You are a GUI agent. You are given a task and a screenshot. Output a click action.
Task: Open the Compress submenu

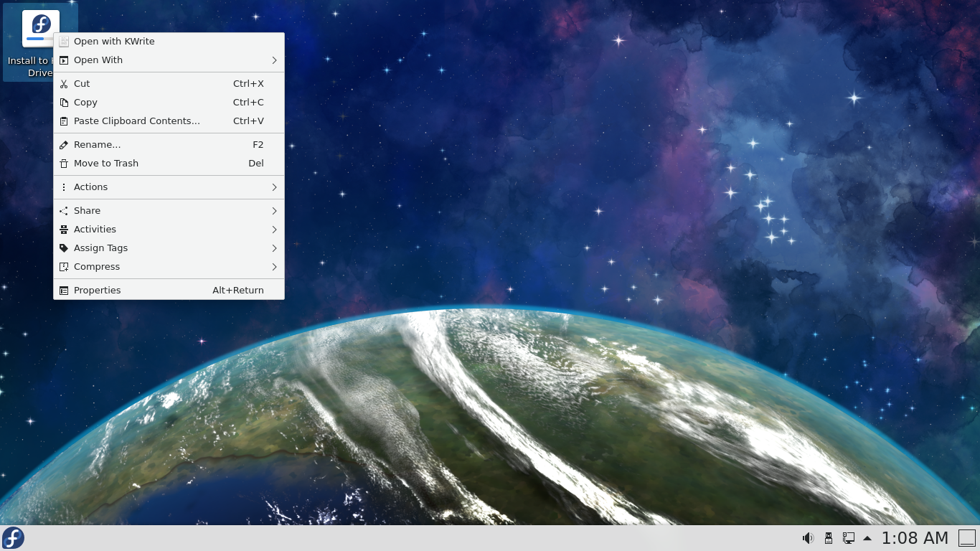click(x=169, y=267)
